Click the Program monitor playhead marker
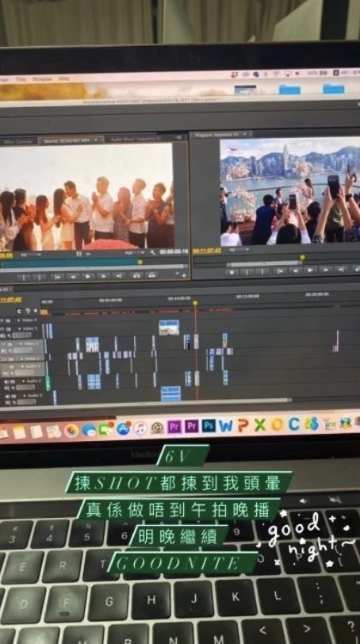This screenshot has width=360, height=644. point(302,258)
